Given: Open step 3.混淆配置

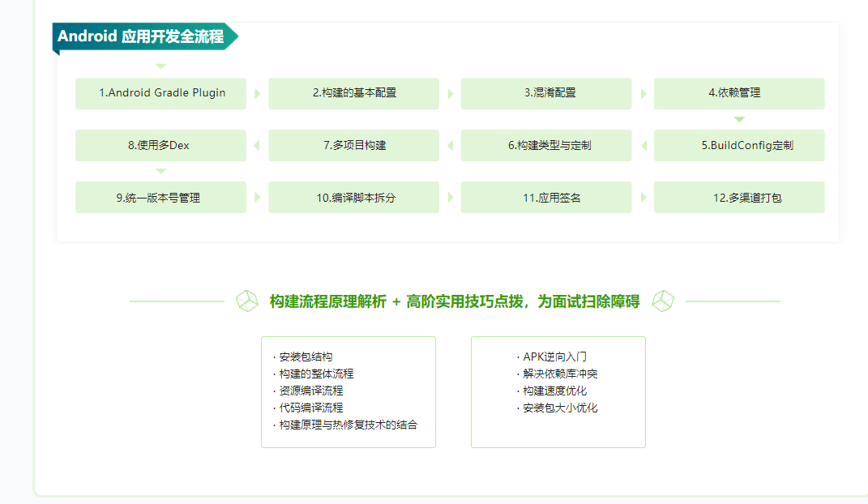Looking at the screenshot, I should tap(546, 93).
